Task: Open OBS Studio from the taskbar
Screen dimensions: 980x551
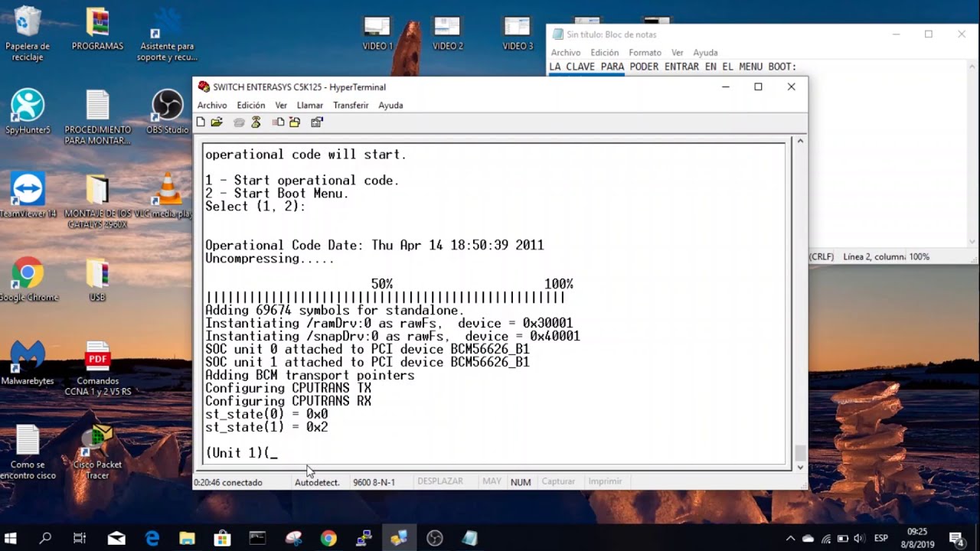Action: (435, 538)
